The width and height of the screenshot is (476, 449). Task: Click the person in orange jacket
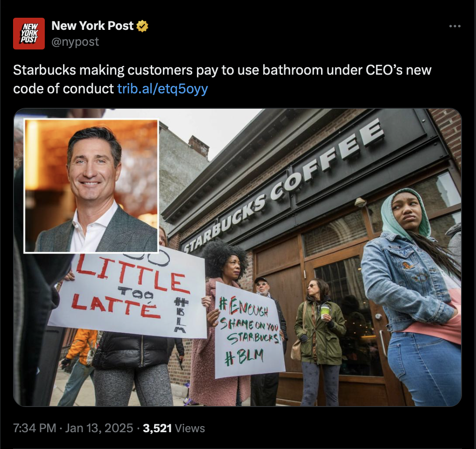pos(79,365)
